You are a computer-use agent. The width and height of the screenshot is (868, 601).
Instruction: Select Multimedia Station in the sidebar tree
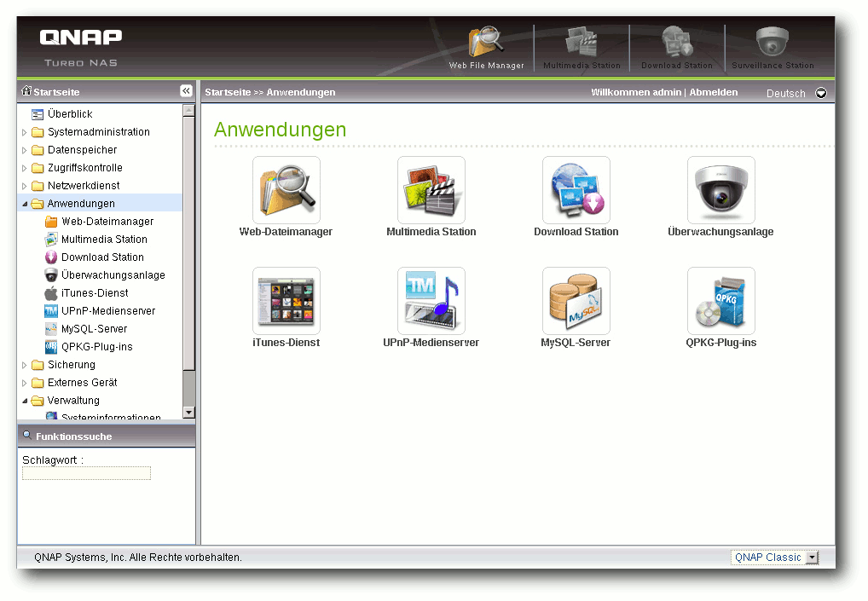point(104,239)
